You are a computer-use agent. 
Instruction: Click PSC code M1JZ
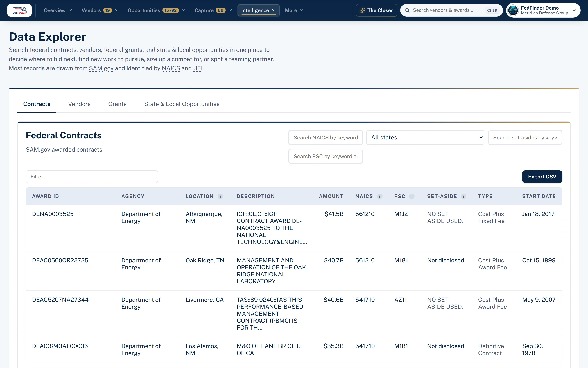401,214
